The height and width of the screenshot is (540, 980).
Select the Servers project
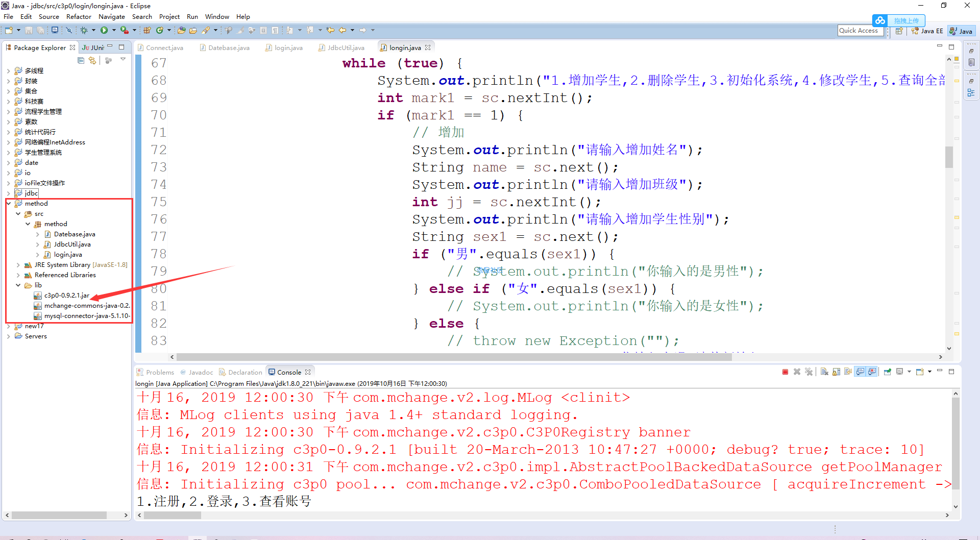pos(31,336)
